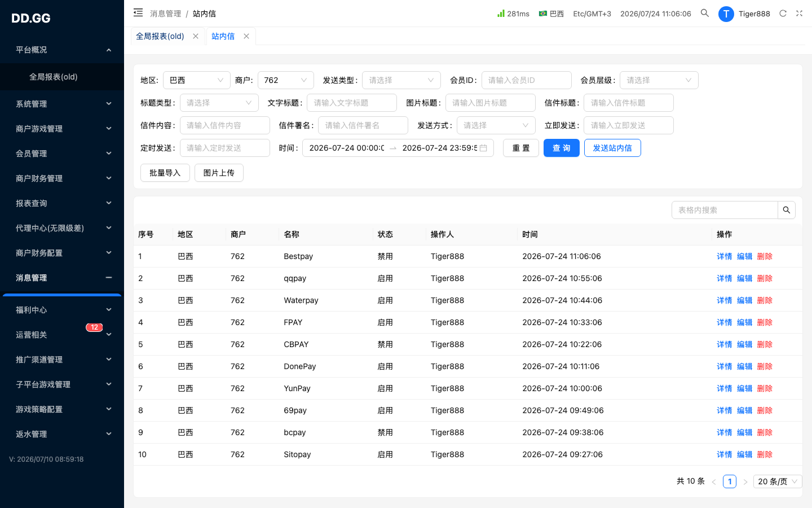The height and width of the screenshot is (508, 812).
Task: Click the 会员ID input field
Action: tap(527, 80)
